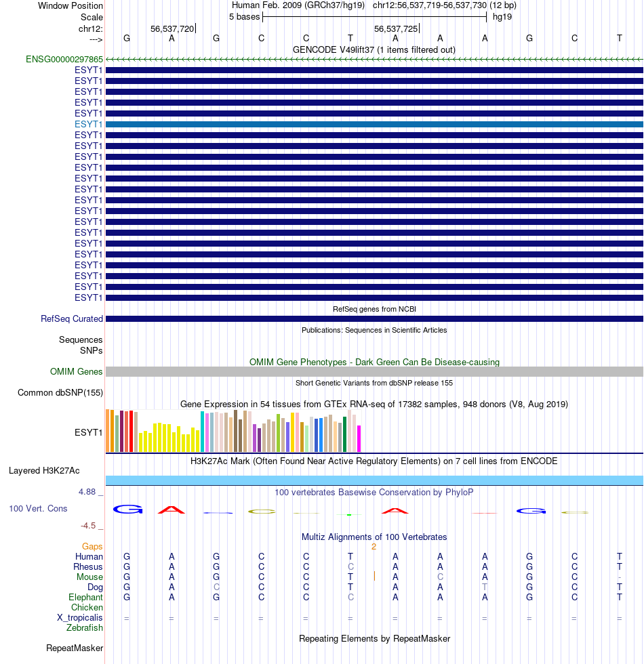Click the RepeatMasker track label
Image resolution: width=644 pixels, height=664 pixels.
coord(75,648)
